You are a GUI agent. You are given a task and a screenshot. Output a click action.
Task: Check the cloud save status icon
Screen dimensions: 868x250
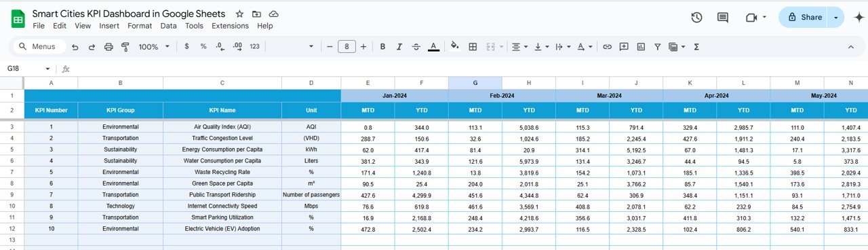click(x=273, y=14)
